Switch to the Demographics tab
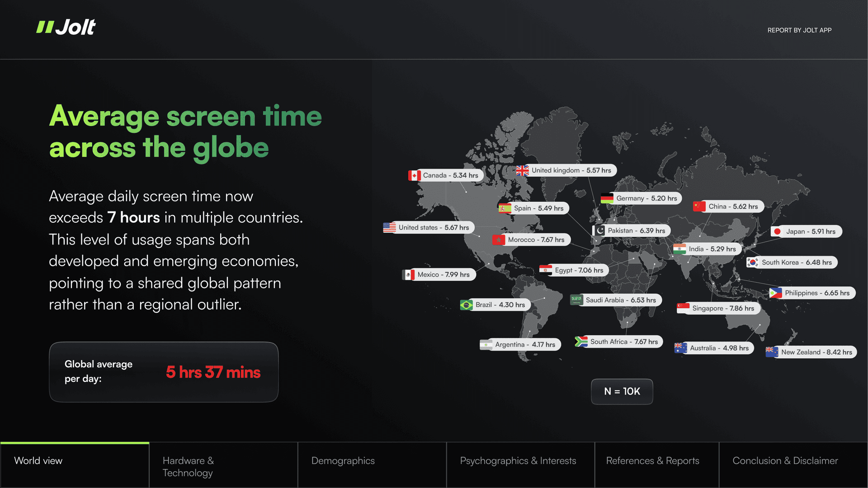 (343, 461)
